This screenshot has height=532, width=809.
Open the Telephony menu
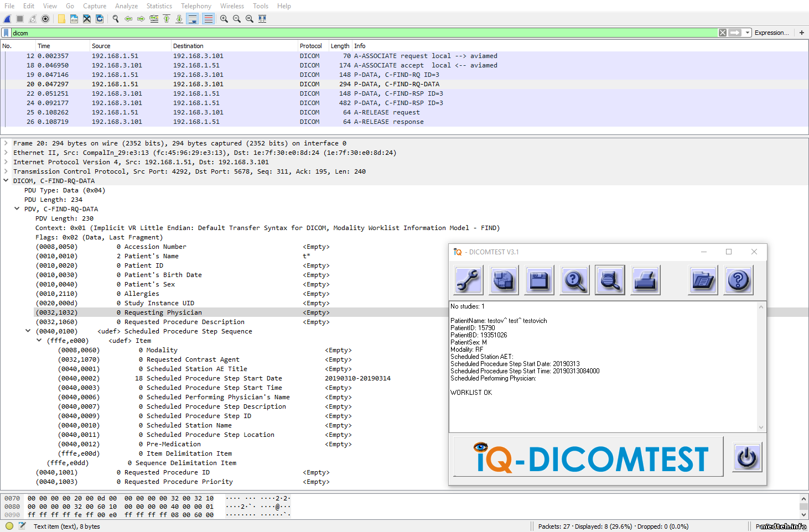[196, 6]
